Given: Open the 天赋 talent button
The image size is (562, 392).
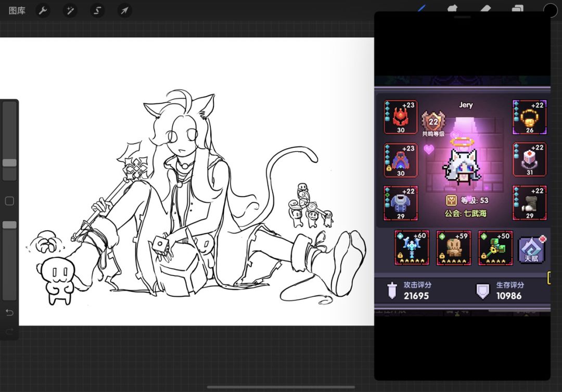Looking at the screenshot, I should (x=531, y=249).
